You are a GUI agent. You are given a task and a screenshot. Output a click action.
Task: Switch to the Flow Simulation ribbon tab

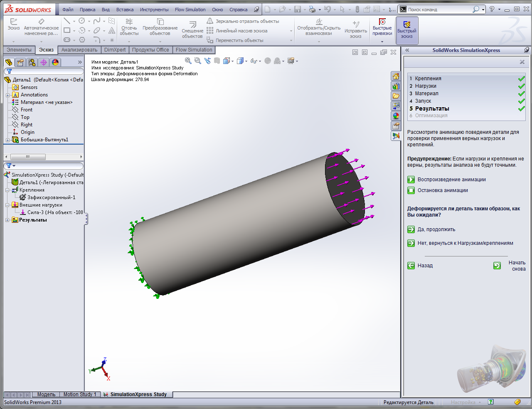pyautogui.click(x=194, y=50)
